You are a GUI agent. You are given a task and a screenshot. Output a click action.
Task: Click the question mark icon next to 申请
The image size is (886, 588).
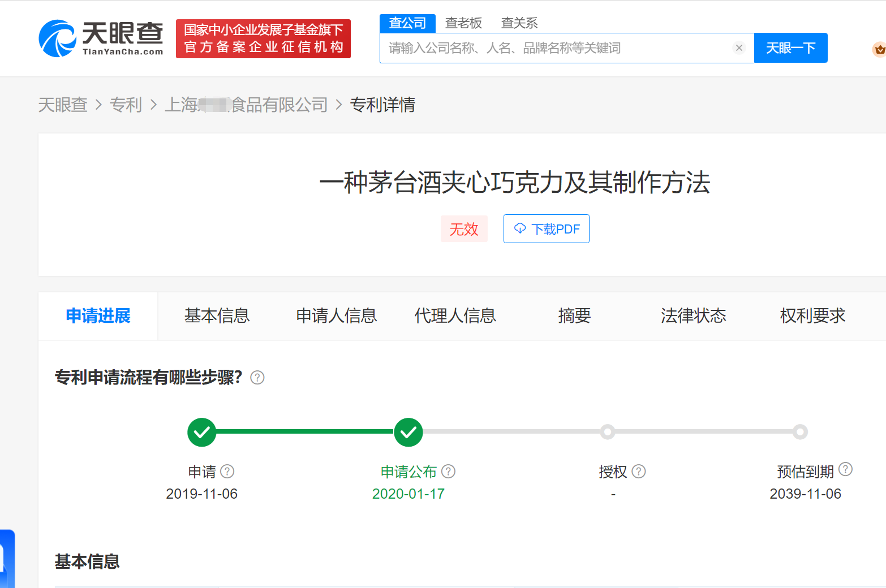tap(227, 471)
